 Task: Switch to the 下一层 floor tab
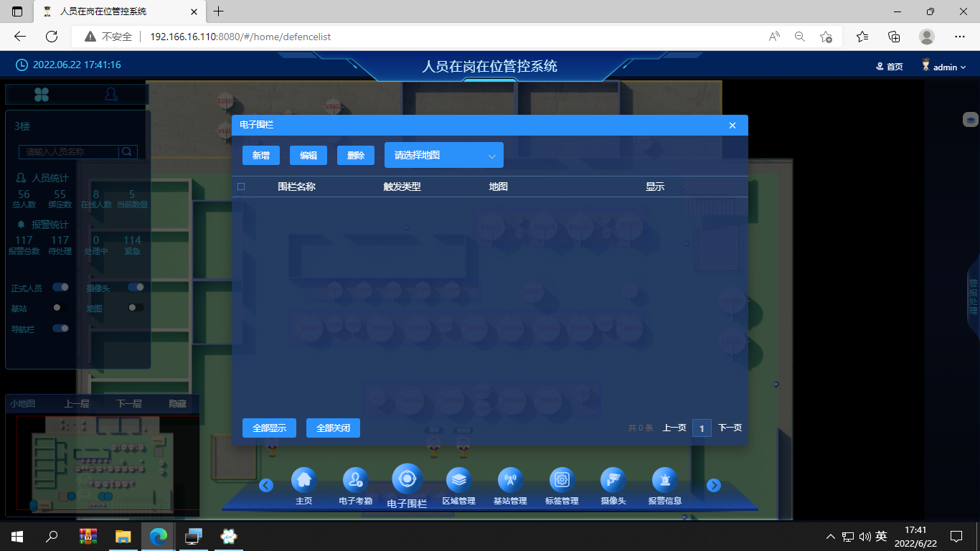[129, 404]
